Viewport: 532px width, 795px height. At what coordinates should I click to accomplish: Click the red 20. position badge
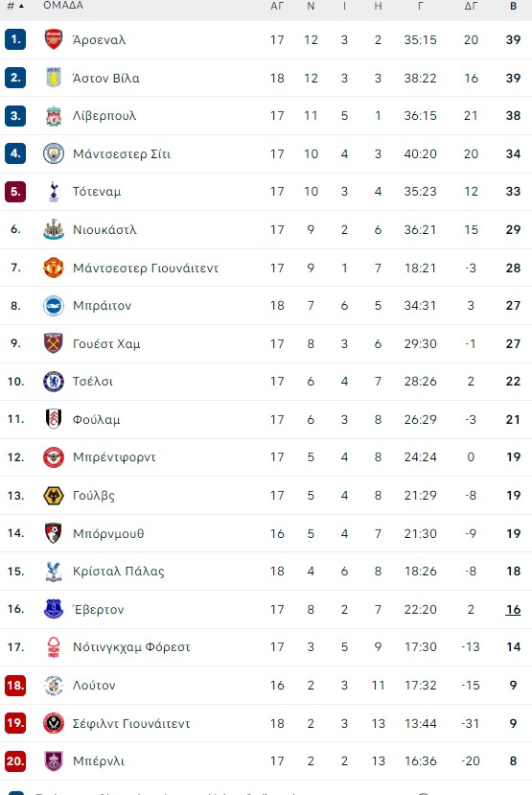tap(15, 761)
